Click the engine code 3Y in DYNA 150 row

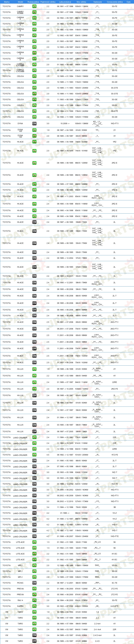pos(114,136)
